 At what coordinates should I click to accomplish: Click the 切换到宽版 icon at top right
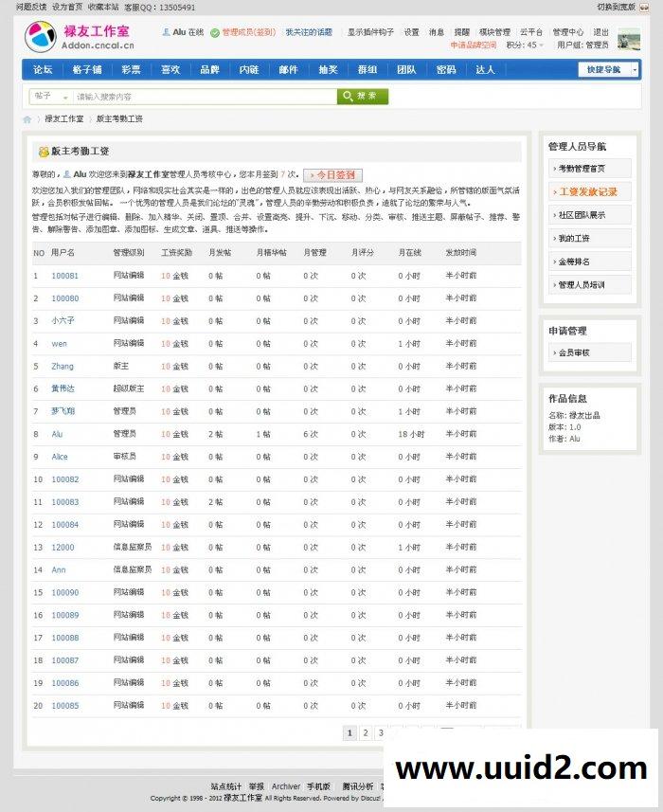click(x=644, y=8)
